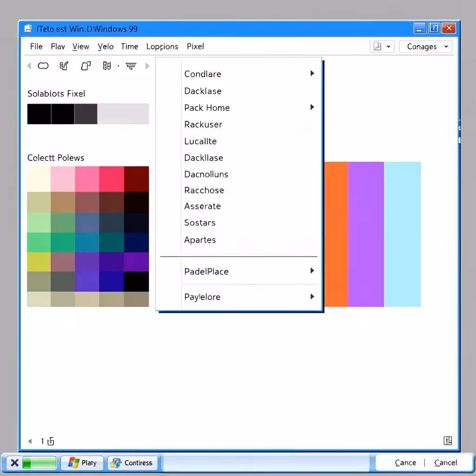
Task: Open the Pixel menu
Action: (195, 46)
